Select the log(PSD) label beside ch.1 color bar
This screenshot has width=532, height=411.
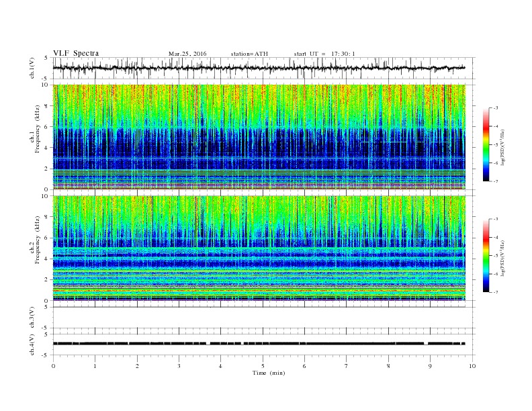(503, 147)
